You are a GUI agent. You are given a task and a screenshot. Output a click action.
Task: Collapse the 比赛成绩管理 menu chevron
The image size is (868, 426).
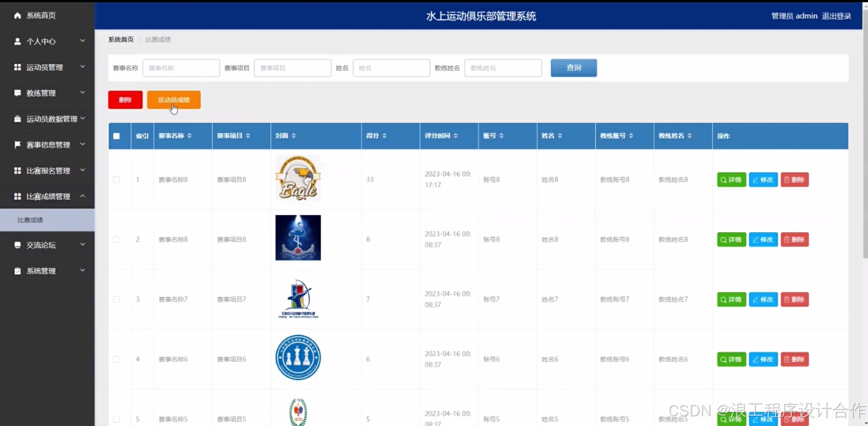(x=83, y=195)
